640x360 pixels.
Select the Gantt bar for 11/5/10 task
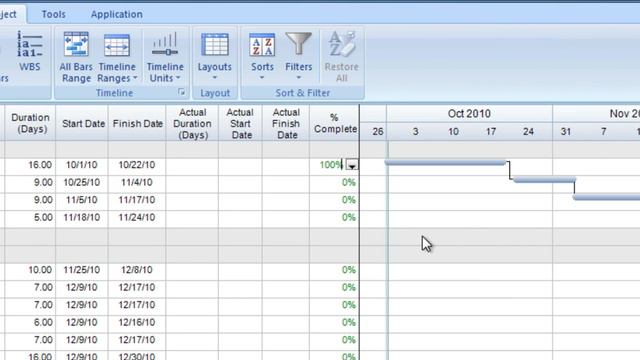[607, 198]
